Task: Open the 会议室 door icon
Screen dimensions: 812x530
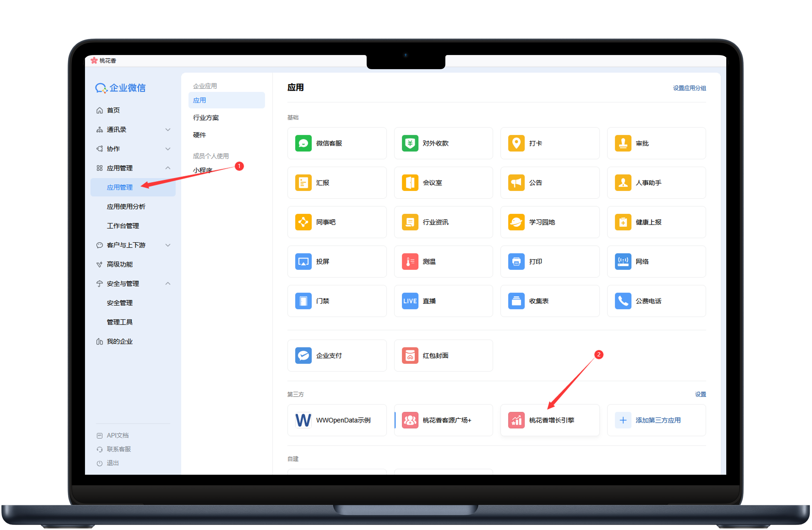Action: coord(410,183)
